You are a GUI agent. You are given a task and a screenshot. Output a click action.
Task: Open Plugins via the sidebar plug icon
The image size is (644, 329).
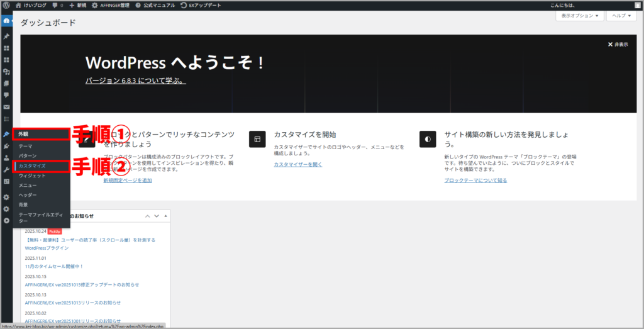click(6, 146)
